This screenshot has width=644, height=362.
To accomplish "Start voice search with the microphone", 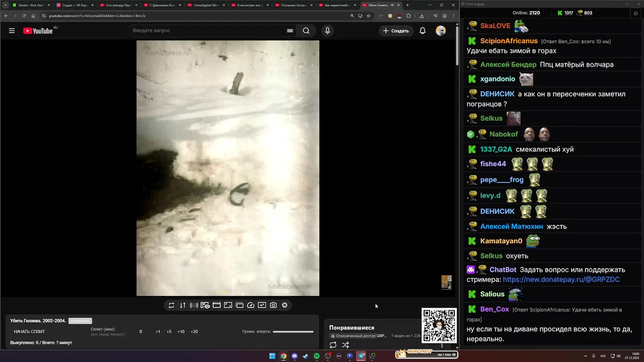I will [x=328, y=31].
